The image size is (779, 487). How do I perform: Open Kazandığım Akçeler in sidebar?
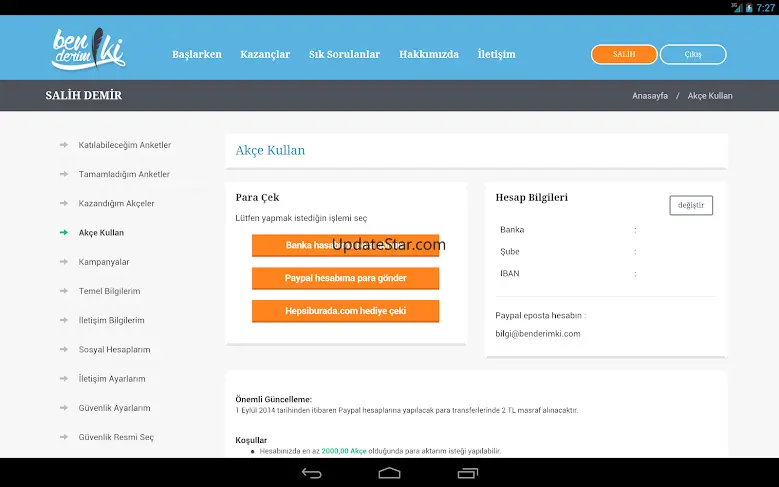tap(116, 203)
